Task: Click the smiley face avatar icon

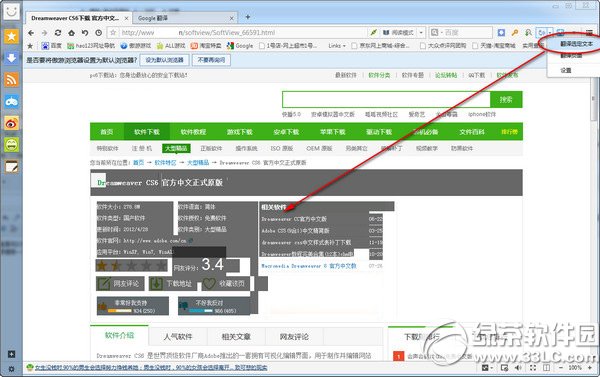Action: [11, 11]
